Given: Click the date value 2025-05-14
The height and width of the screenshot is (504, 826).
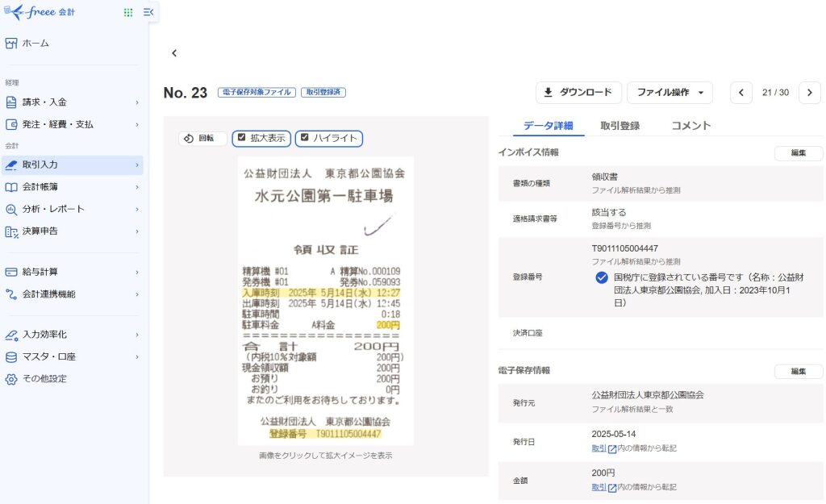Looking at the screenshot, I should pos(614,434).
